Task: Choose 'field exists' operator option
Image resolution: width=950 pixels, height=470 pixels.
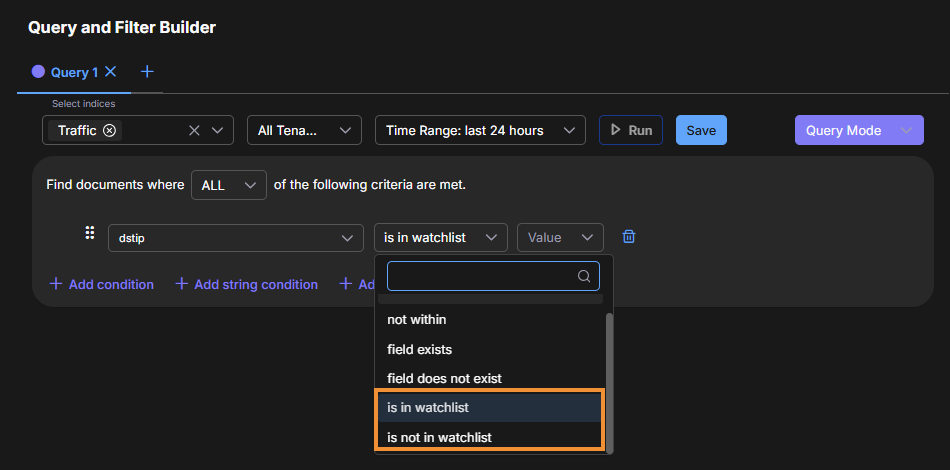Action: tap(419, 349)
